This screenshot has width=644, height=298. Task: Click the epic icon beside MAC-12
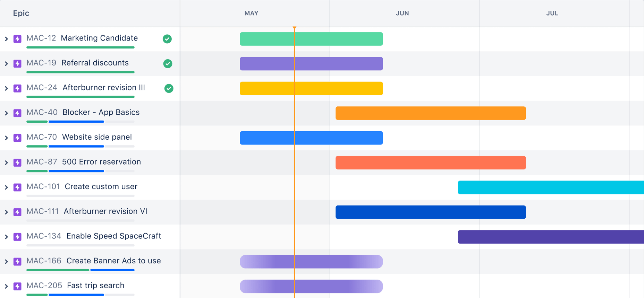[x=17, y=39]
